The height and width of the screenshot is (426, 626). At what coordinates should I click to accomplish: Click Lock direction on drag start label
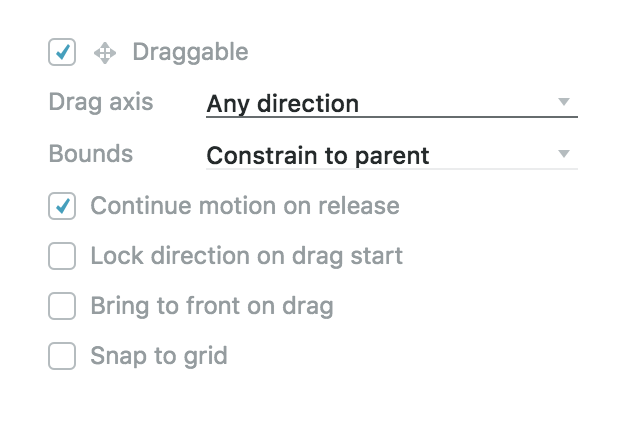(247, 256)
